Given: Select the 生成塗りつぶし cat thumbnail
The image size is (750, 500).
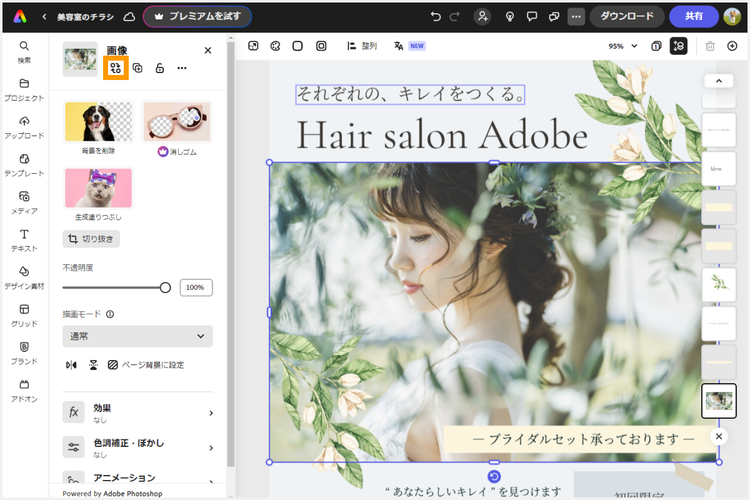Looking at the screenshot, I should click(x=99, y=188).
